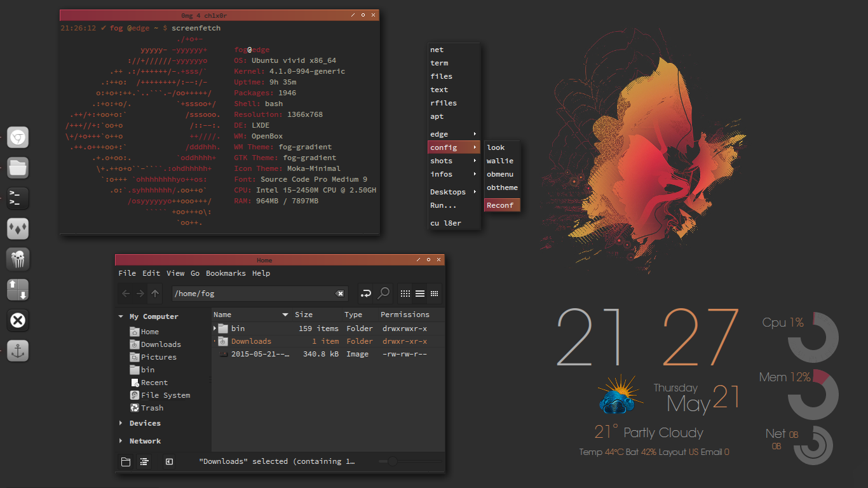The height and width of the screenshot is (488, 868).
Task: Open the Popcorn Time dock icon
Action: (x=18, y=259)
